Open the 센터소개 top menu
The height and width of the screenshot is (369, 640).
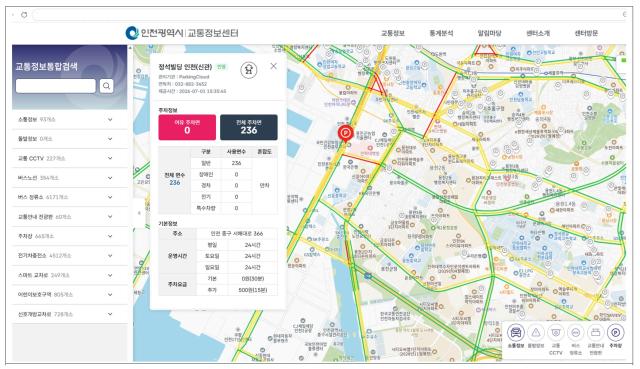tap(538, 33)
